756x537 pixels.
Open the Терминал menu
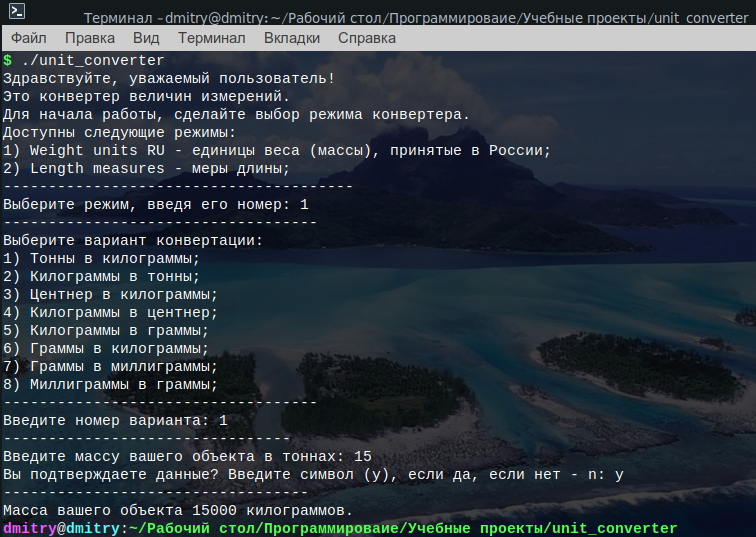[x=212, y=38]
